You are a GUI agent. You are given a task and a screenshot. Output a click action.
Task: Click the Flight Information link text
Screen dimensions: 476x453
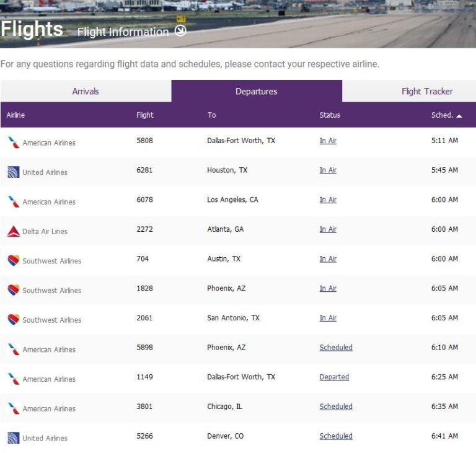tap(123, 32)
